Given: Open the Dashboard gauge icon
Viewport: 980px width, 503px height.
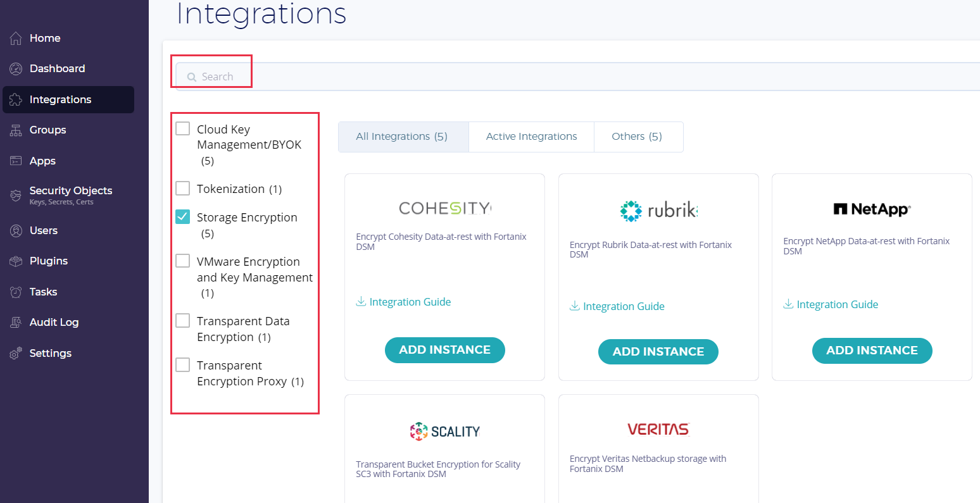Looking at the screenshot, I should 16,69.
